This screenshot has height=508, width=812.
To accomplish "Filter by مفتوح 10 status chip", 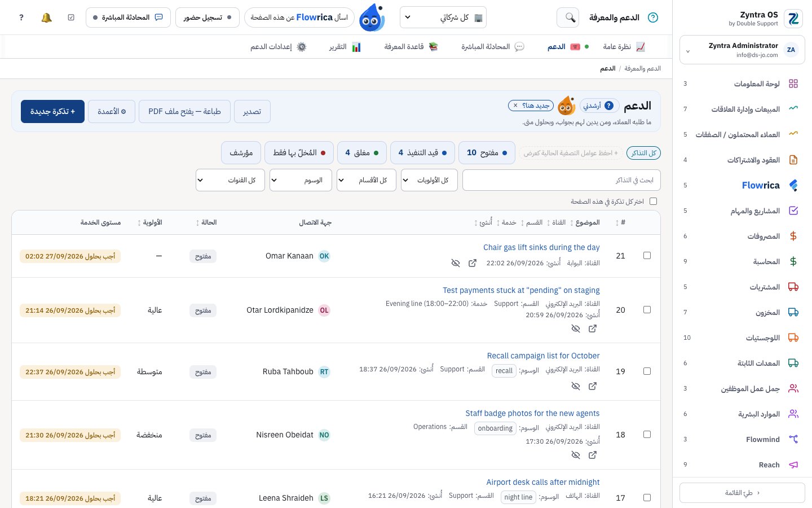I will [x=487, y=153].
